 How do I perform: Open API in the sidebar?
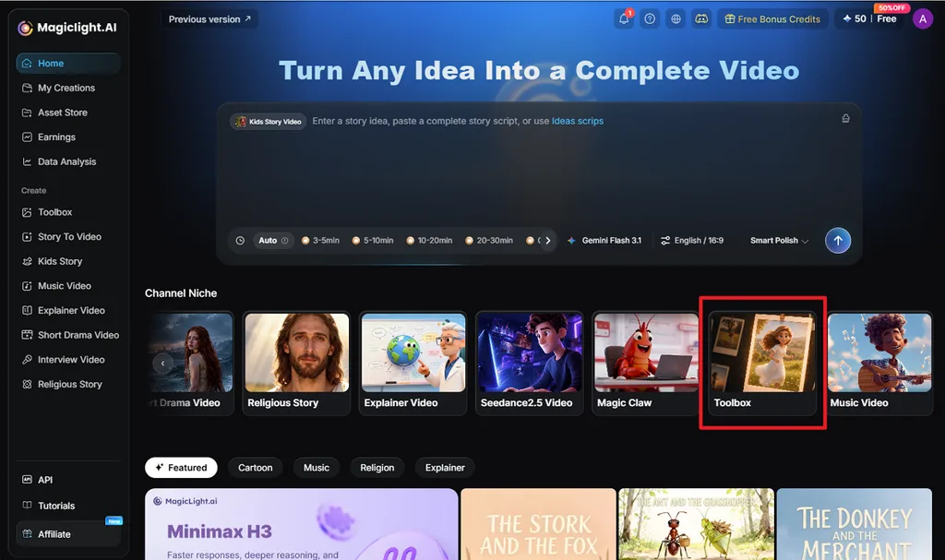tap(68, 480)
